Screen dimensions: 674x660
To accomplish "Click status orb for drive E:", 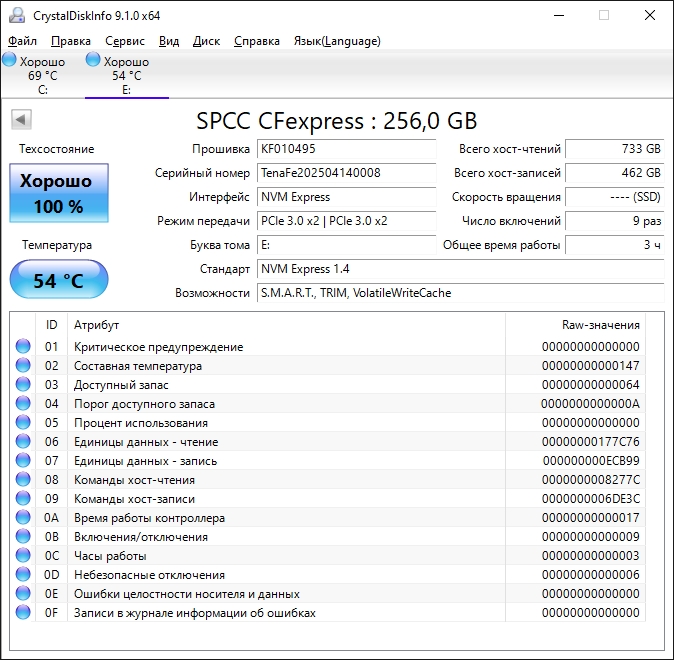I will [x=93, y=61].
